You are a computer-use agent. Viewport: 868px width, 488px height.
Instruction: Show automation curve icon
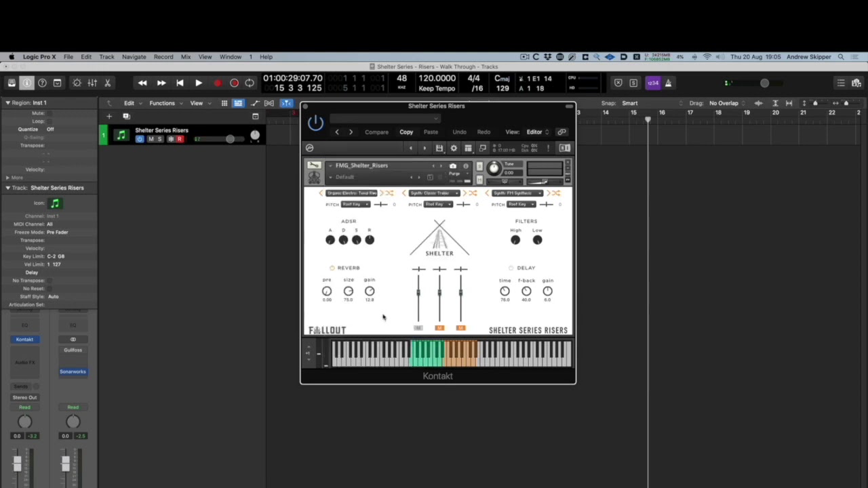coord(256,103)
